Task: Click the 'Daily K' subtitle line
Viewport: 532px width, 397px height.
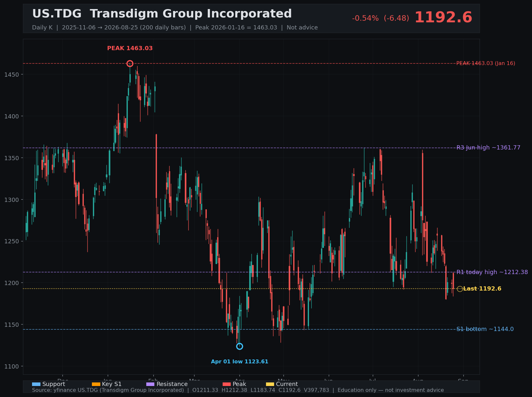Action: [x=175, y=28]
